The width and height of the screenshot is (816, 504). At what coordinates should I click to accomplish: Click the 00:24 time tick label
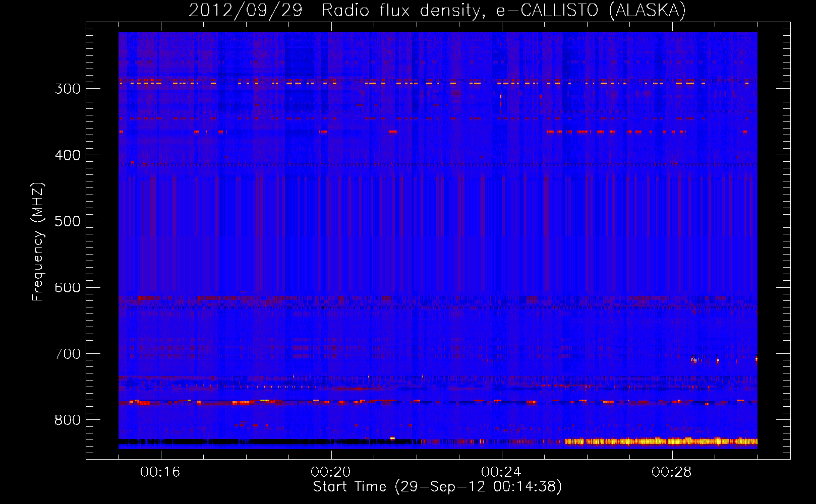point(501,472)
